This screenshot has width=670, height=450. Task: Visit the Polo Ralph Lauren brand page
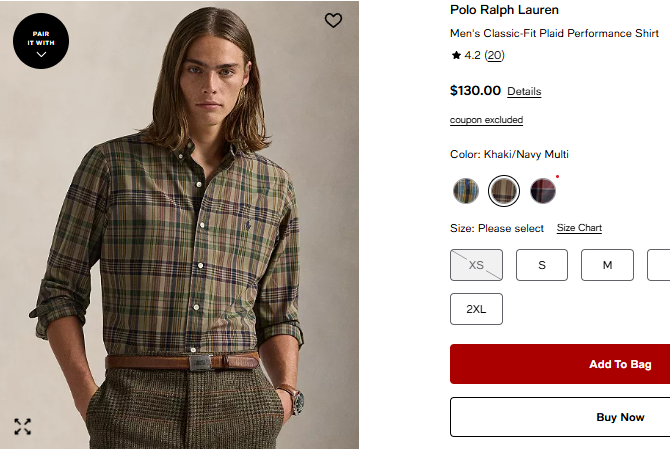point(505,10)
